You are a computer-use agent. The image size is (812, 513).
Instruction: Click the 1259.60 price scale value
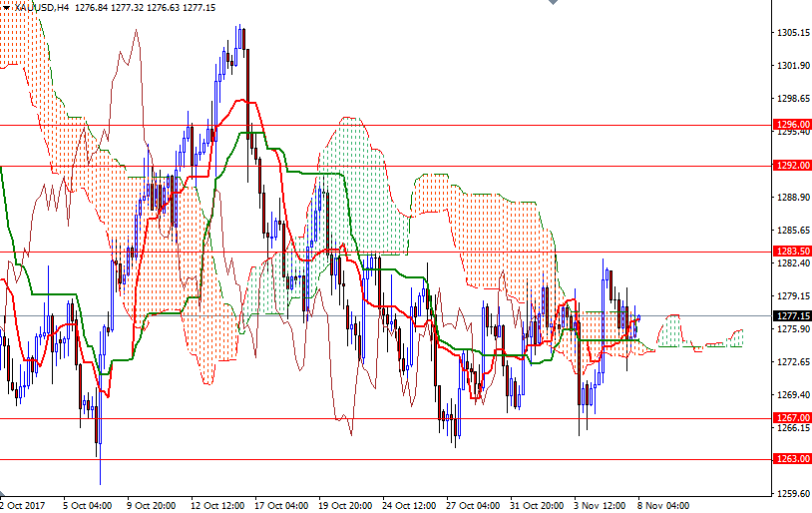click(x=792, y=493)
